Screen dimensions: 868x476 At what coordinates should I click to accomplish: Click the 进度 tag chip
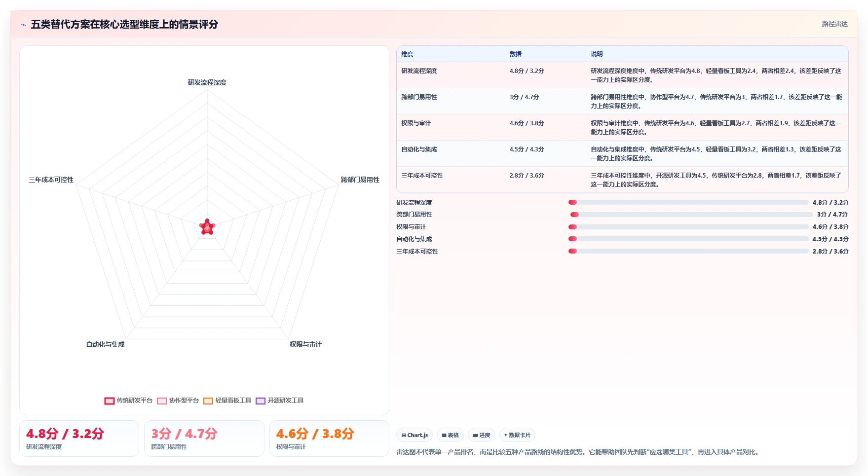click(482, 435)
